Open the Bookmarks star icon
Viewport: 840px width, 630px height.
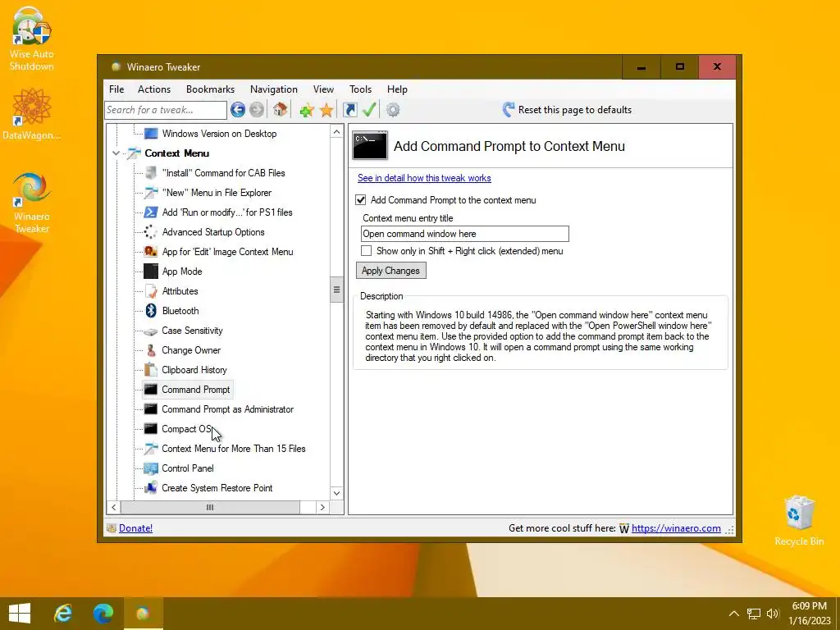326,111
